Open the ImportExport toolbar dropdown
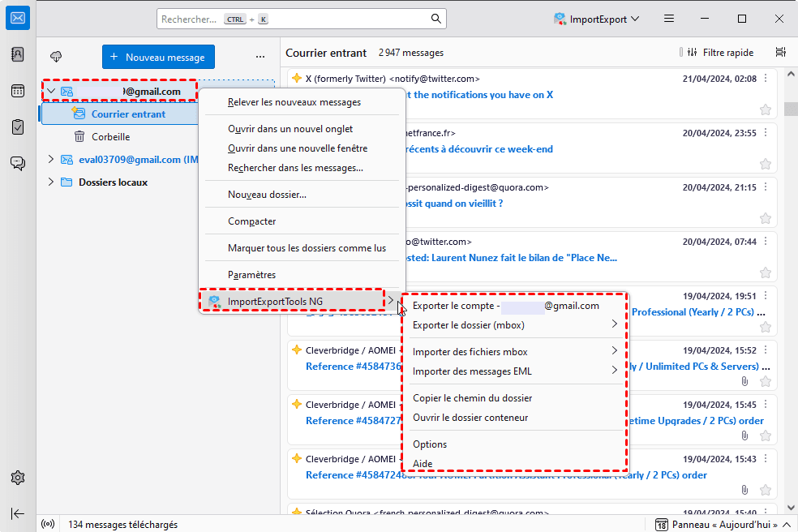The height and width of the screenshot is (532, 798). [596, 19]
